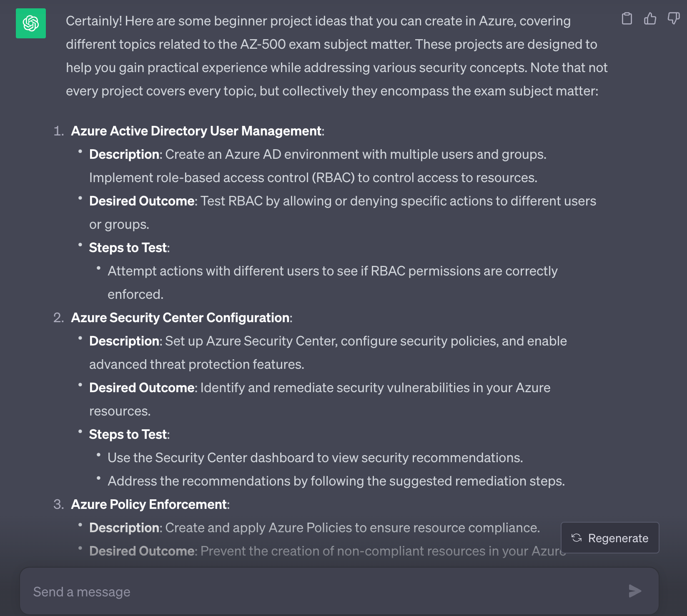Give the response a thumbs up
687x616 pixels.
(x=650, y=19)
